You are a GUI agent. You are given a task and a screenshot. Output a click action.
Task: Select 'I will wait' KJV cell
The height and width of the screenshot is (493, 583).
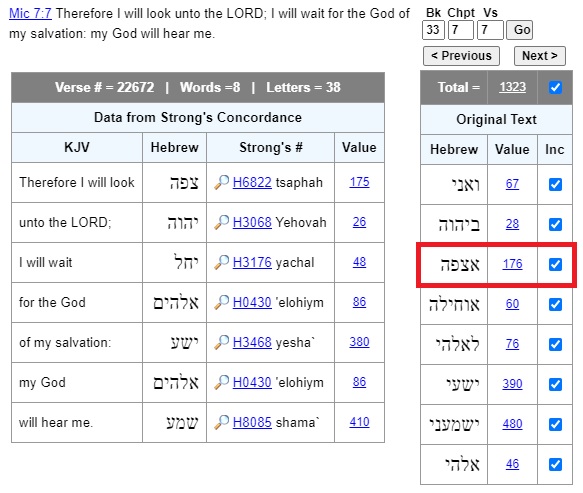pyautogui.click(x=77, y=262)
